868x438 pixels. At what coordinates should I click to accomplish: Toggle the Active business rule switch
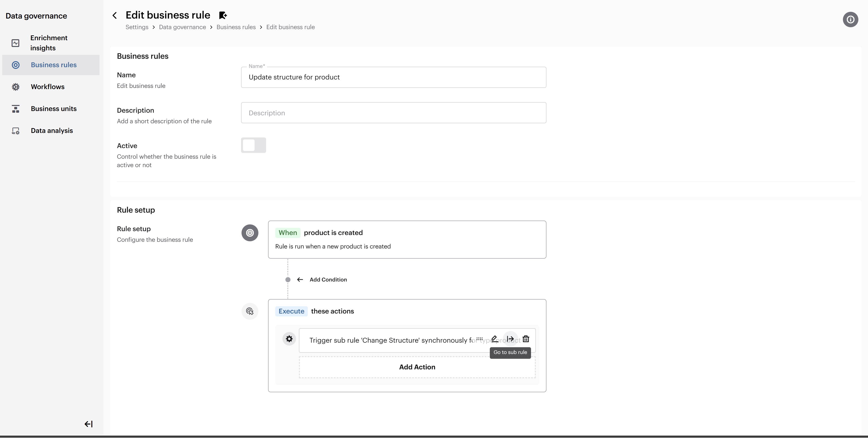(253, 145)
